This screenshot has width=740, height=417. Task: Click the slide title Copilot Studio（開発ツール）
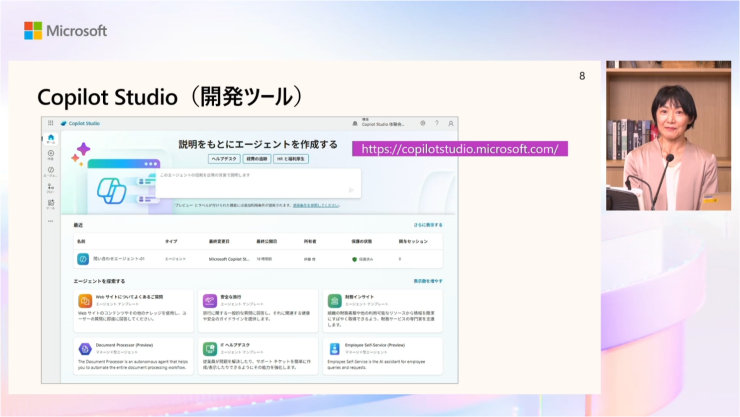pyautogui.click(x=171, y=97)
